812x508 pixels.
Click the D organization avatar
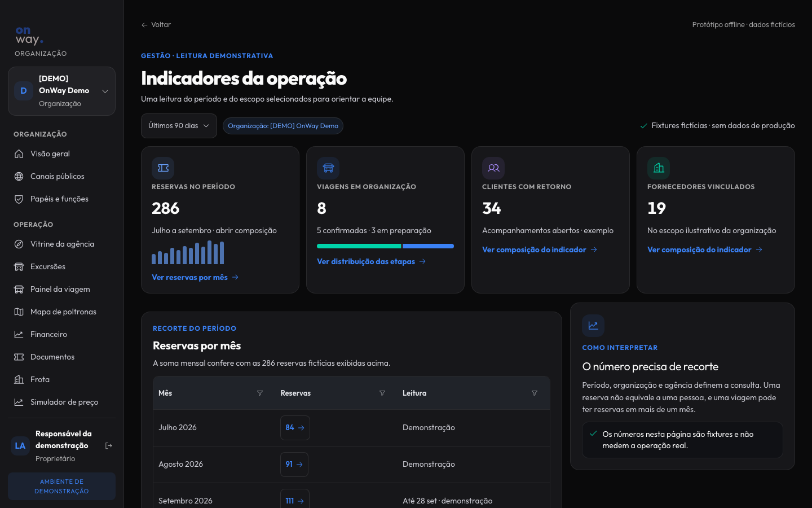point(24,91)
